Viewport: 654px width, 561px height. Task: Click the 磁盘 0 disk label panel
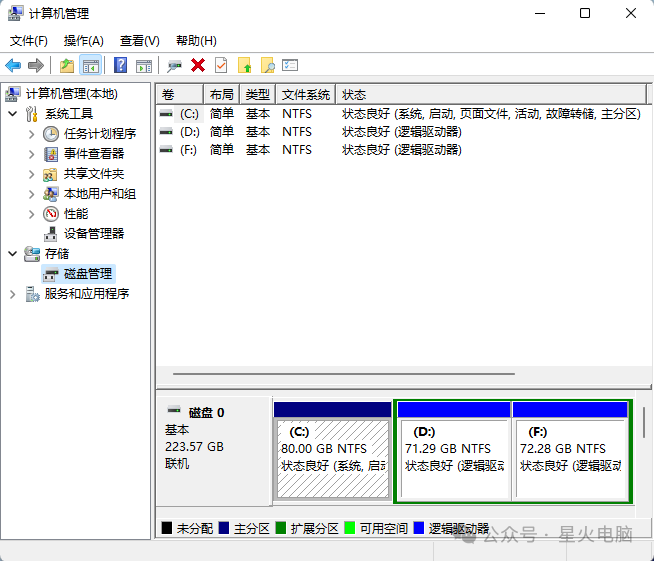214,451
